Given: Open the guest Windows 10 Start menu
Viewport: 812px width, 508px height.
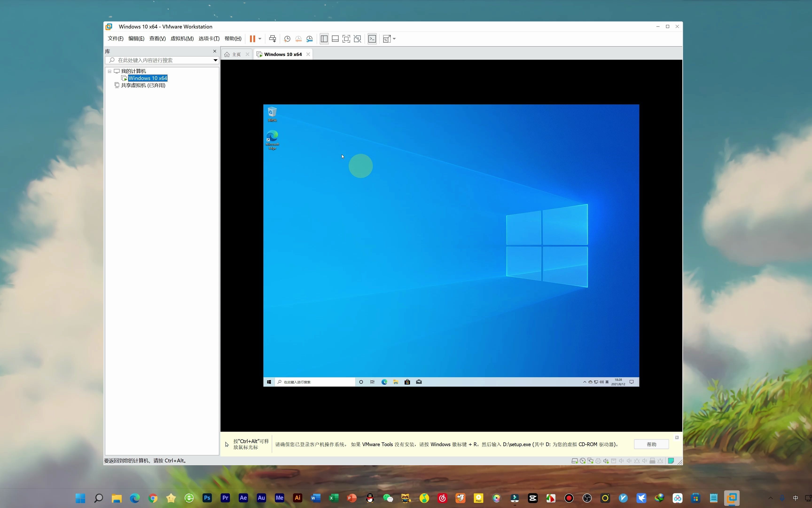Looking at the screenshot, I should 269,382.
